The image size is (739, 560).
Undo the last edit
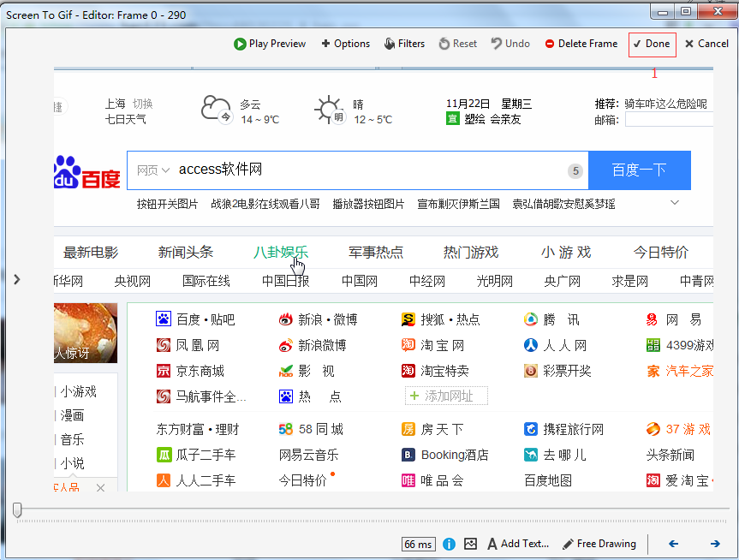[510, 44]
